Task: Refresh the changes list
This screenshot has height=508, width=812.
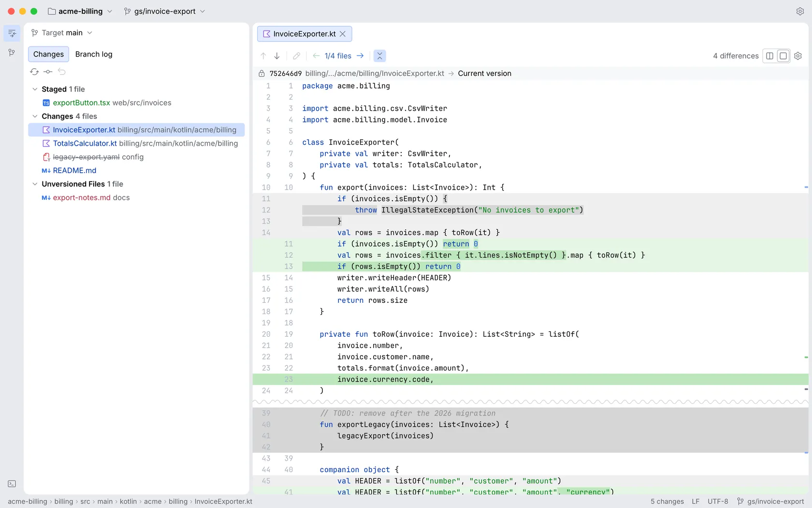Action: tap(34, 72)
